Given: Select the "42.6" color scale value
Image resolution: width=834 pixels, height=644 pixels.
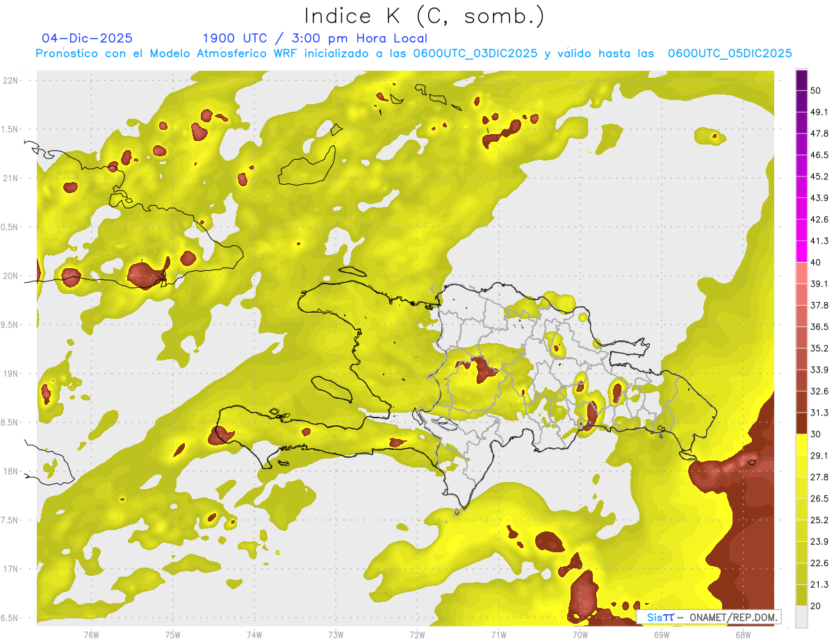Looking at the screenshot, I should (819, 220).
